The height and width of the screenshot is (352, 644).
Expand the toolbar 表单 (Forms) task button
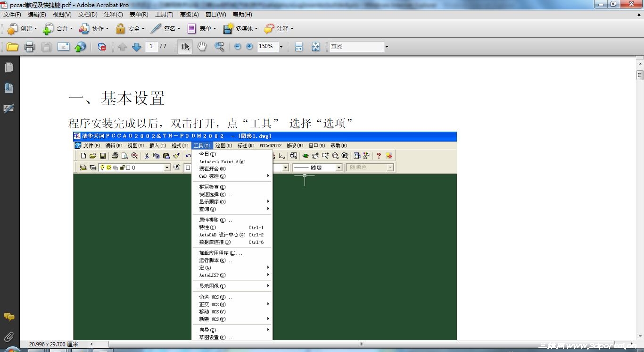201,29
